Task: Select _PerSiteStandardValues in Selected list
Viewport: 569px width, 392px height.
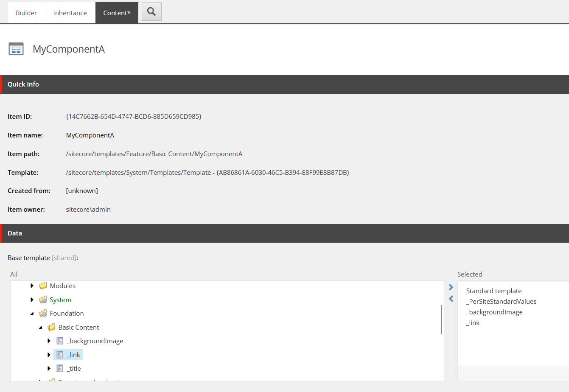Action: (x=502, y=302)
